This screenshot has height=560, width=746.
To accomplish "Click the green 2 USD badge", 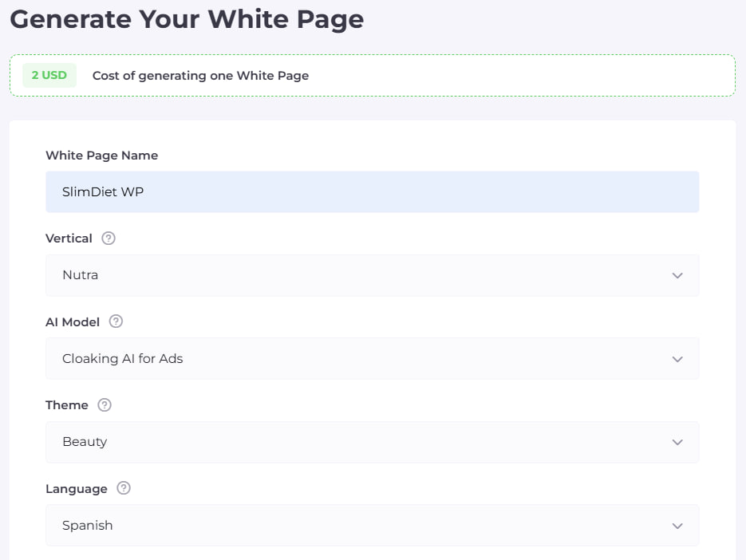I will pyautogui.click(x=49, y=76).
